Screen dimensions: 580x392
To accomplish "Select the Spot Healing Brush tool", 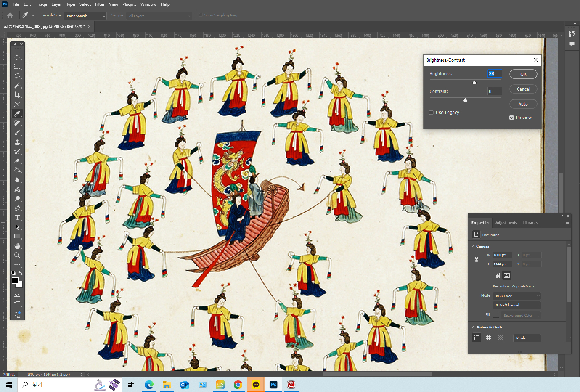I will point(17,123).
